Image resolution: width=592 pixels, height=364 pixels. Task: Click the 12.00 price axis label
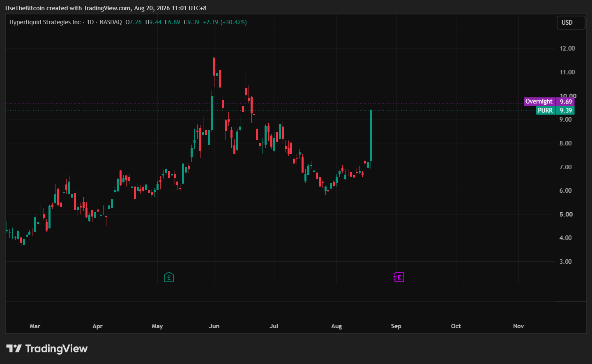tap(567, 48)
